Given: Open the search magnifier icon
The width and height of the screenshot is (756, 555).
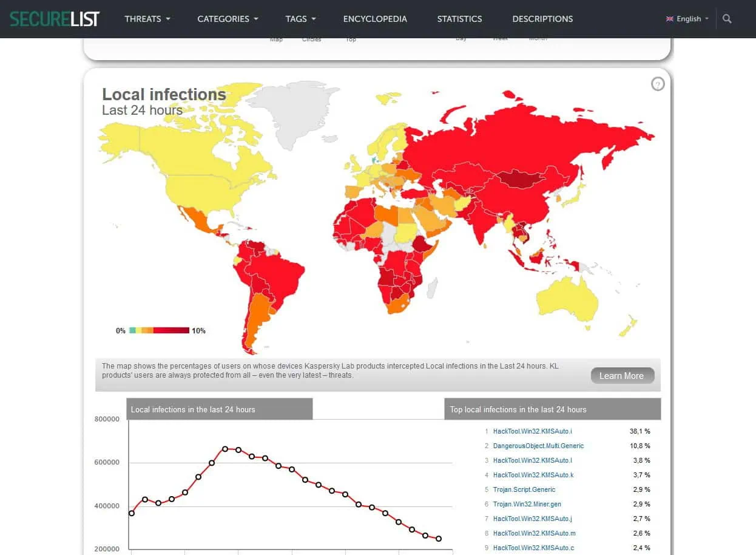Looking at the screenshot, I should click(x=727, y=19).
